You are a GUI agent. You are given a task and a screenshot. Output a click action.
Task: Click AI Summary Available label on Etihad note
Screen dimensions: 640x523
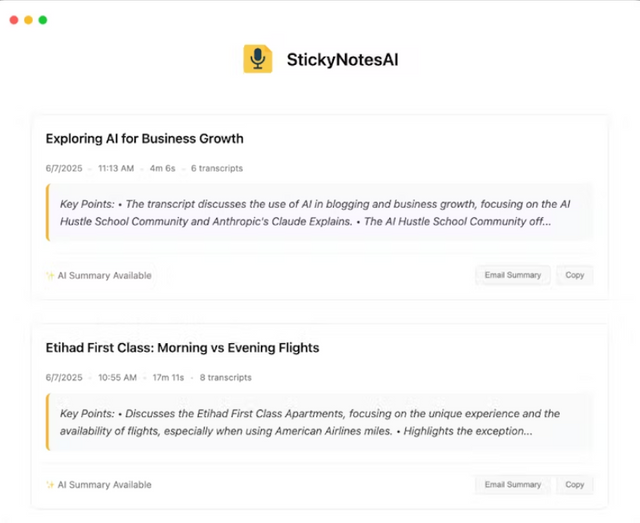[x=104, y=485]
